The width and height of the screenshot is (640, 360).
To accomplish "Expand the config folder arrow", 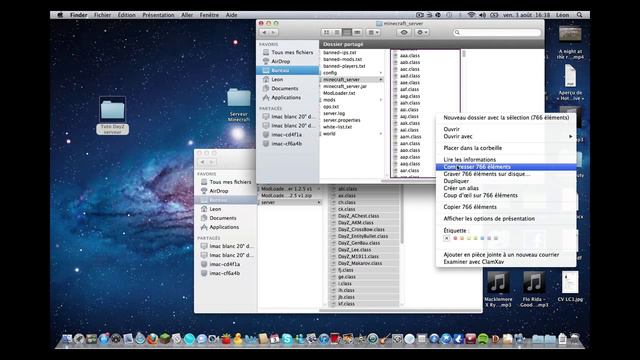I will click(381, 73).
